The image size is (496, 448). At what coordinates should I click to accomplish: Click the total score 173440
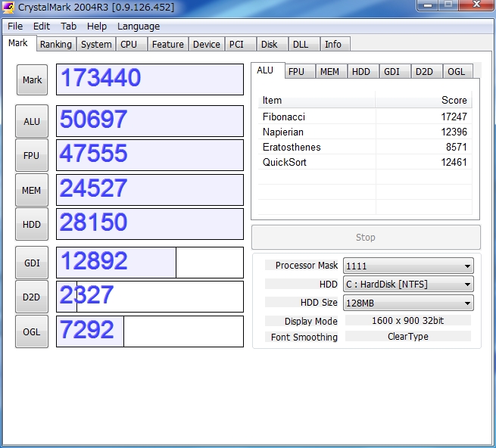(150, 79)
